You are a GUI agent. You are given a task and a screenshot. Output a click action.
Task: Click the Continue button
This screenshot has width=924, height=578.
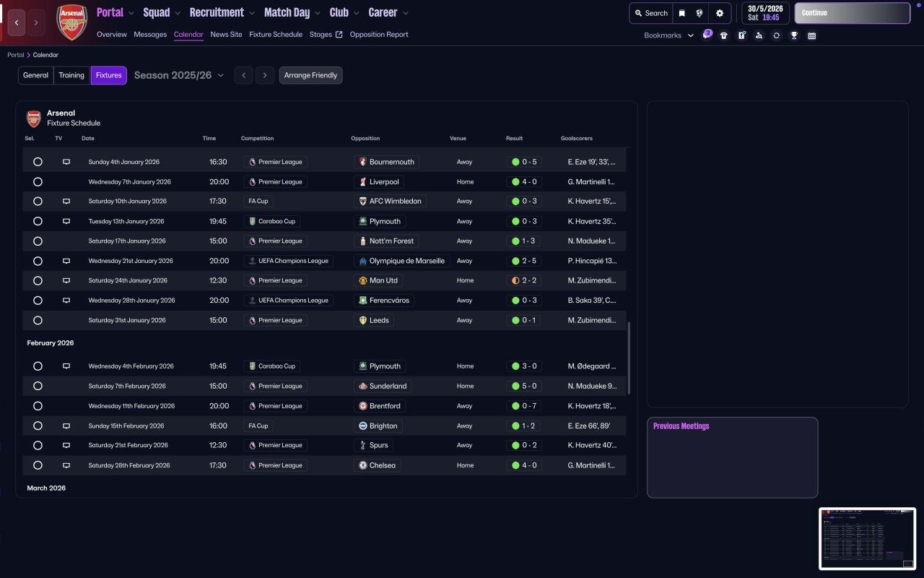click(852, 13)
